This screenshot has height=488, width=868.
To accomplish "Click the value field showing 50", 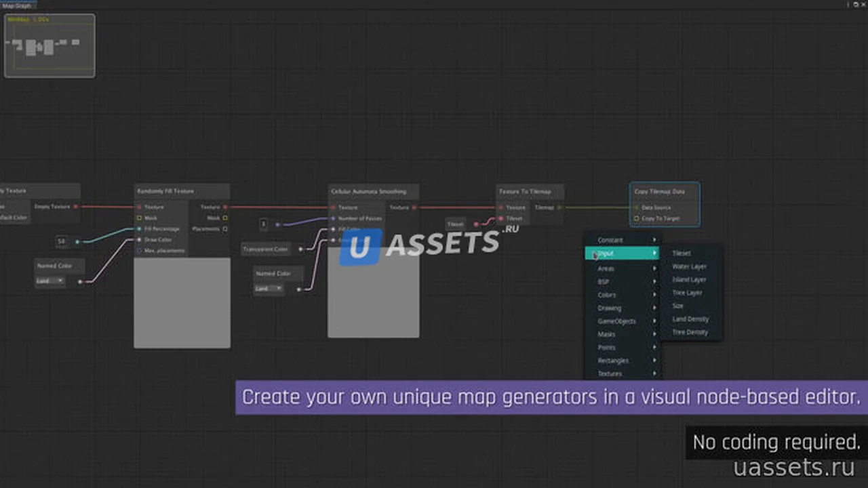I will click(x=62, y=241).
